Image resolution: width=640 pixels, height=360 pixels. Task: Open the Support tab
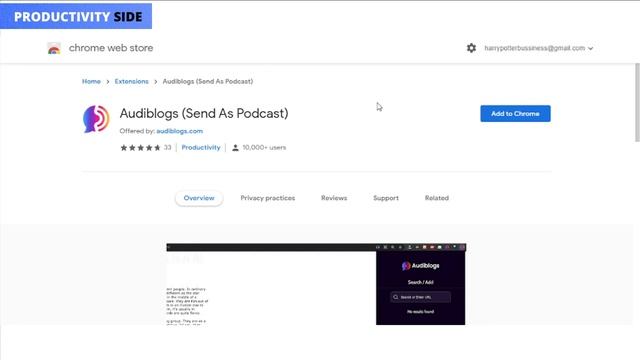click(386, 198)
